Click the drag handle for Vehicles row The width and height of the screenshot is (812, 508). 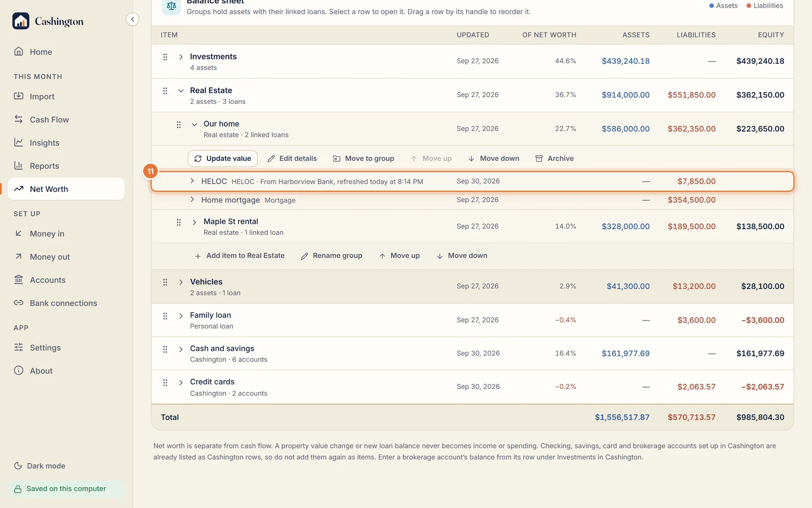(x=165, y=282)
